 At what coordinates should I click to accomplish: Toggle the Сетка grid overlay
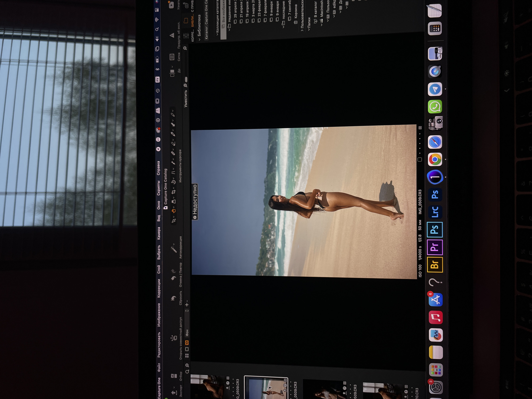point(172,57)
